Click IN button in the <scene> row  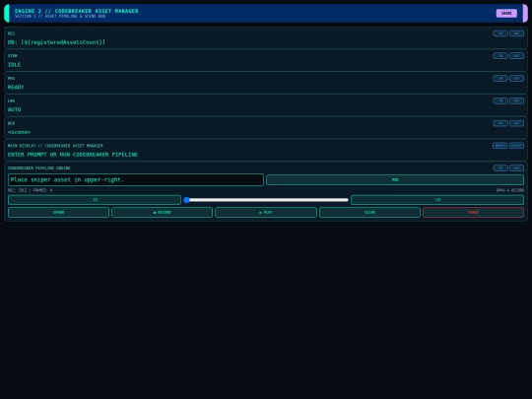[x=500, y=123]
